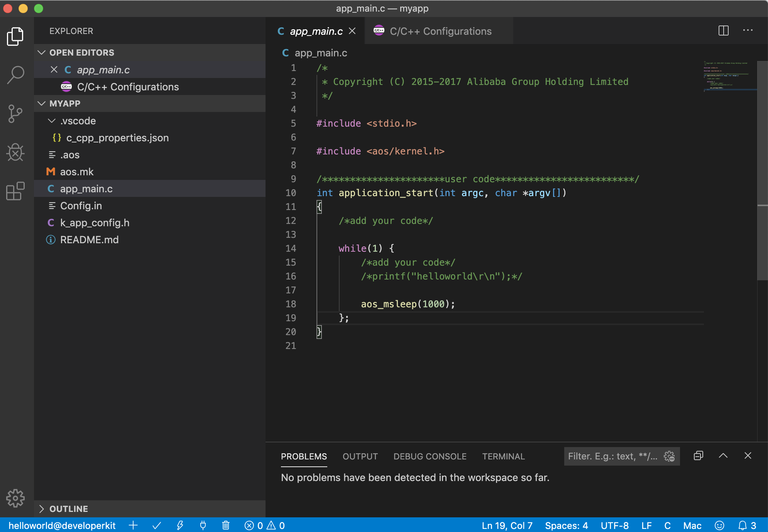Toggle the problems filter settings icon
Screen dimensions: 768x532
click(x=669, y=456)
